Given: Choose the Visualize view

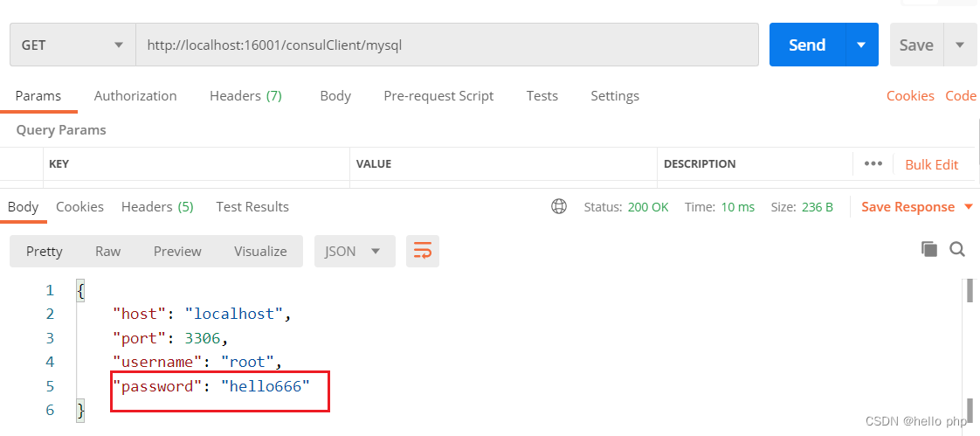Looking at the screenshot, I should [260, 252].
